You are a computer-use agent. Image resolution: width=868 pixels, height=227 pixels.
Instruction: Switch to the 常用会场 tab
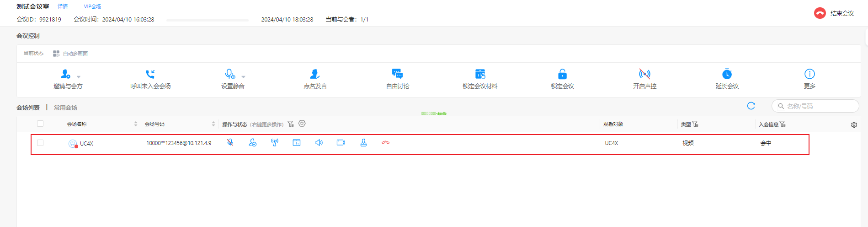pyautogui.click(x=65, y=108)
